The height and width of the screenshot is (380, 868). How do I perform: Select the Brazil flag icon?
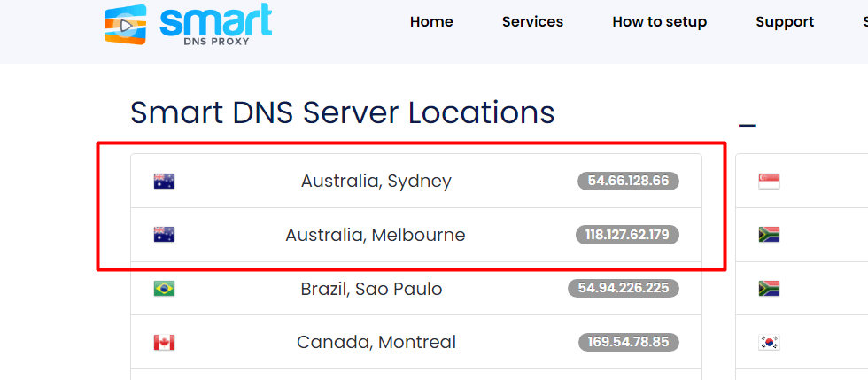[164, 289]
